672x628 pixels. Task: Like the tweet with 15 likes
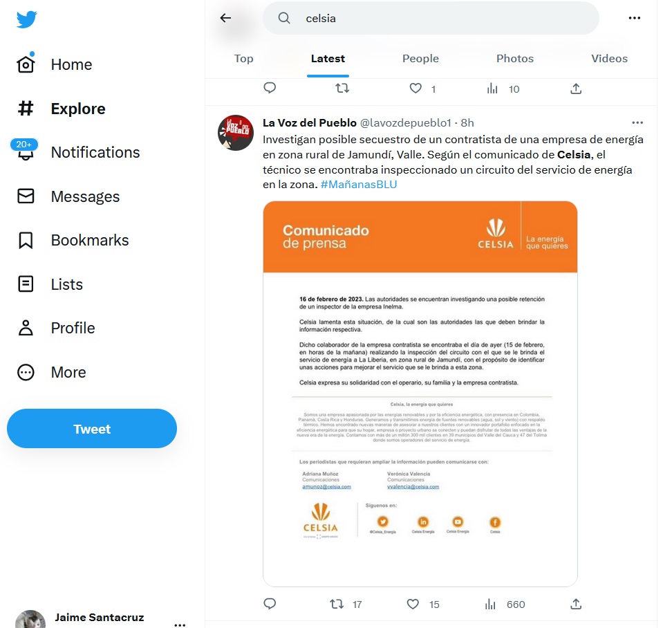point(413,604)
